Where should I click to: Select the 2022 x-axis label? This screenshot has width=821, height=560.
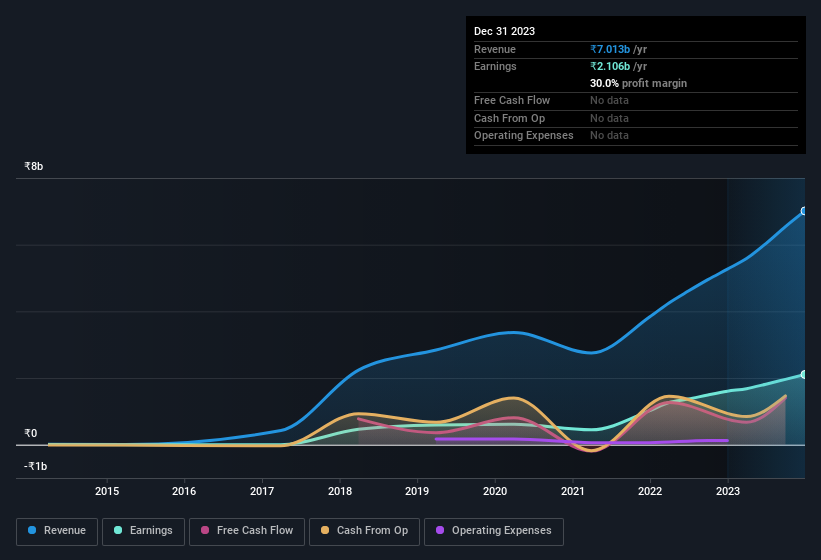[x=650, y=491]
